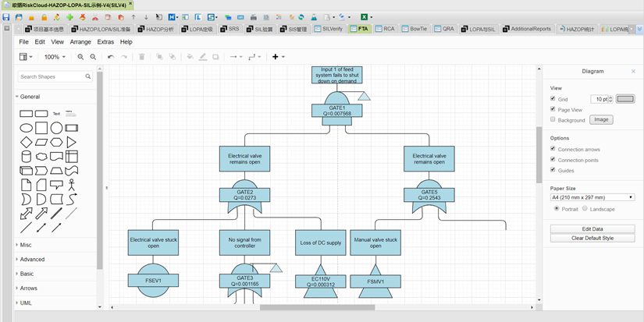Click the delete trash icon
The height and width of the screenshot is (322, 644).
coord(141,57)
